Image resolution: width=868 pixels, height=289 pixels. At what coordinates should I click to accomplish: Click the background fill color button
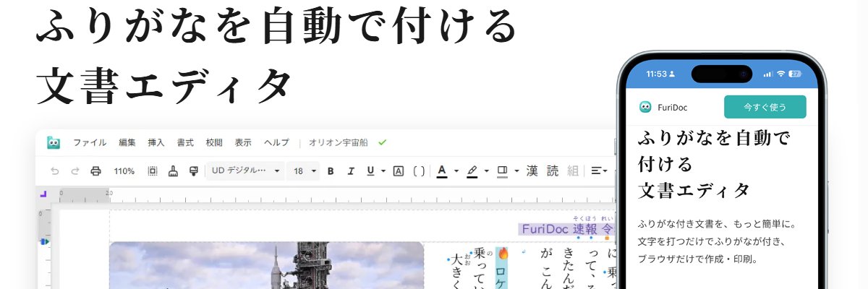503,171
